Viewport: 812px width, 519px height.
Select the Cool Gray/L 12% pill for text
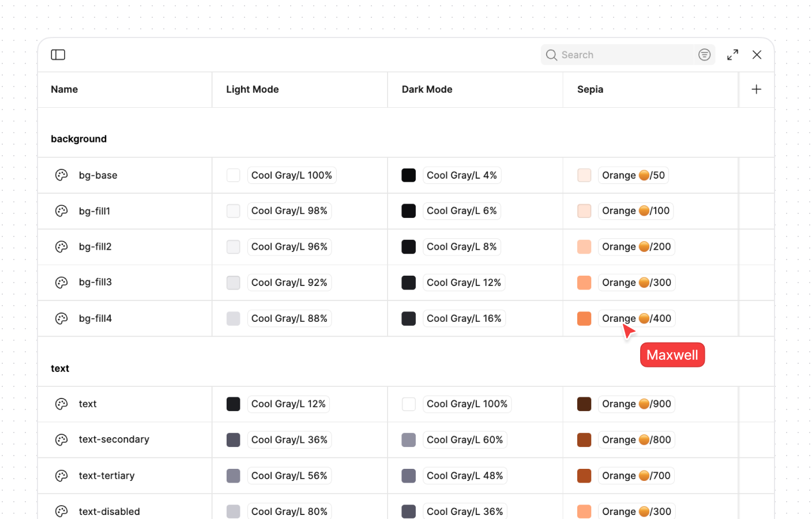pyautogui.click(x=288, y=404)
